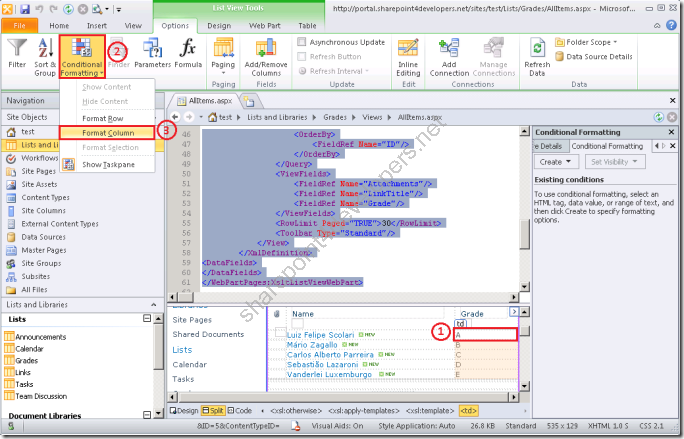Click Data Source Details button

click(594, 56)
